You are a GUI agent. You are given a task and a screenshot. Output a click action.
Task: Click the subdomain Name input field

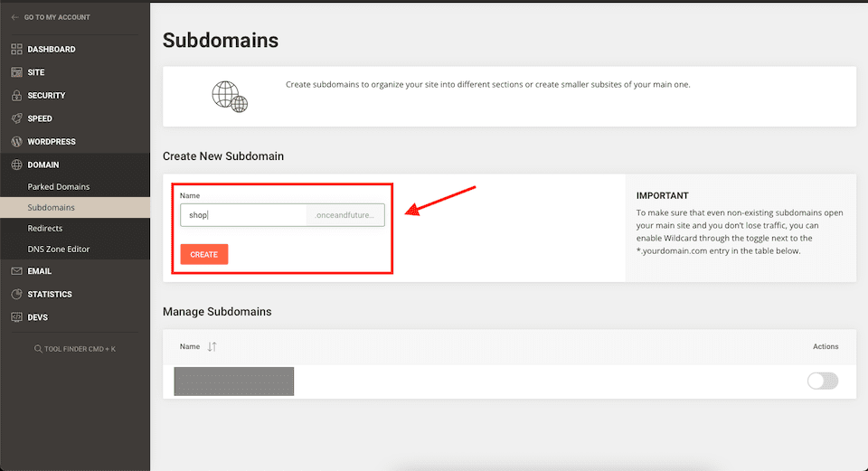pyautogui.click(x=244, y=215)
